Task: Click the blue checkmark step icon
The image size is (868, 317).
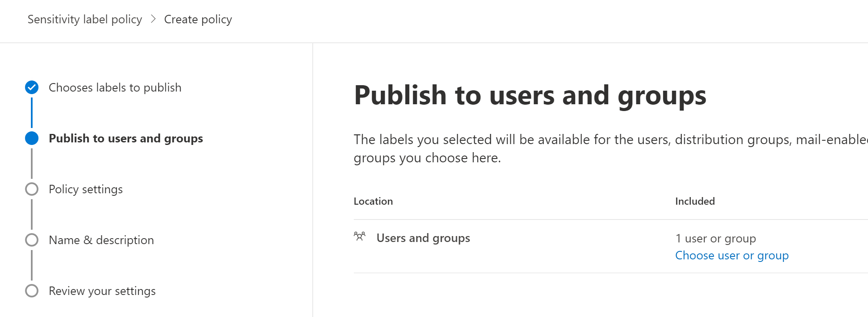Action: (32, 87)
